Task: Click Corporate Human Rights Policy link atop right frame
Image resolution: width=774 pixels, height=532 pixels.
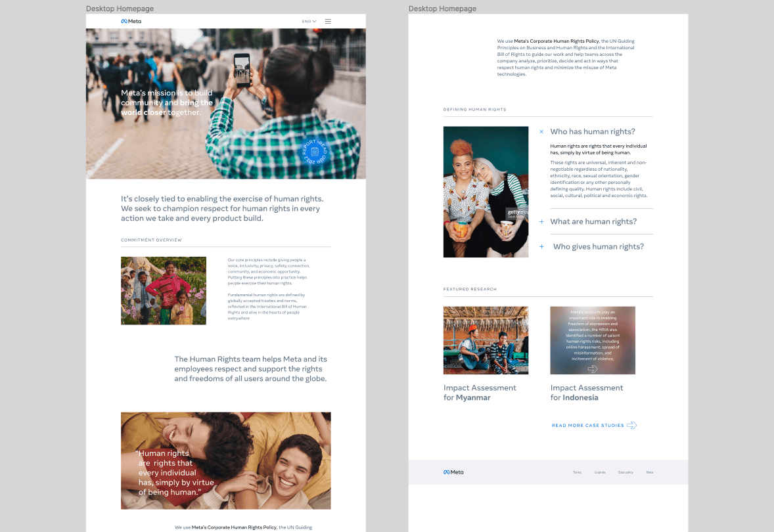Action: [557, 41]
